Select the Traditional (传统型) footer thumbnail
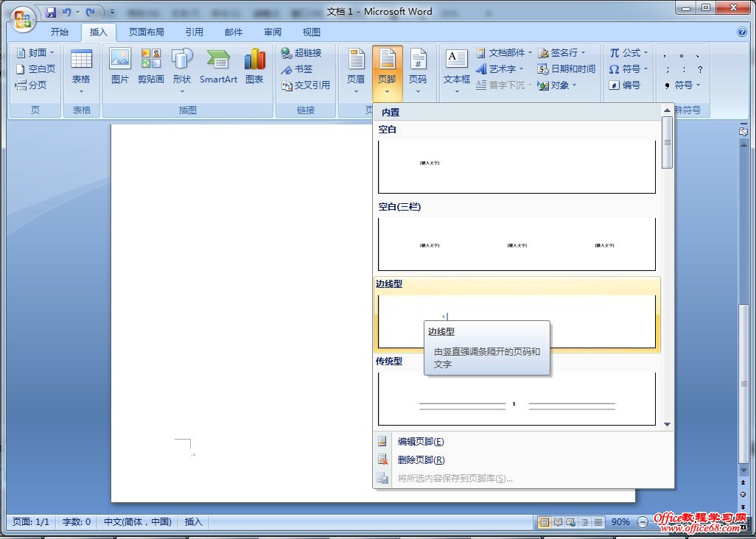The image size is (756, 539). (516, 399)
